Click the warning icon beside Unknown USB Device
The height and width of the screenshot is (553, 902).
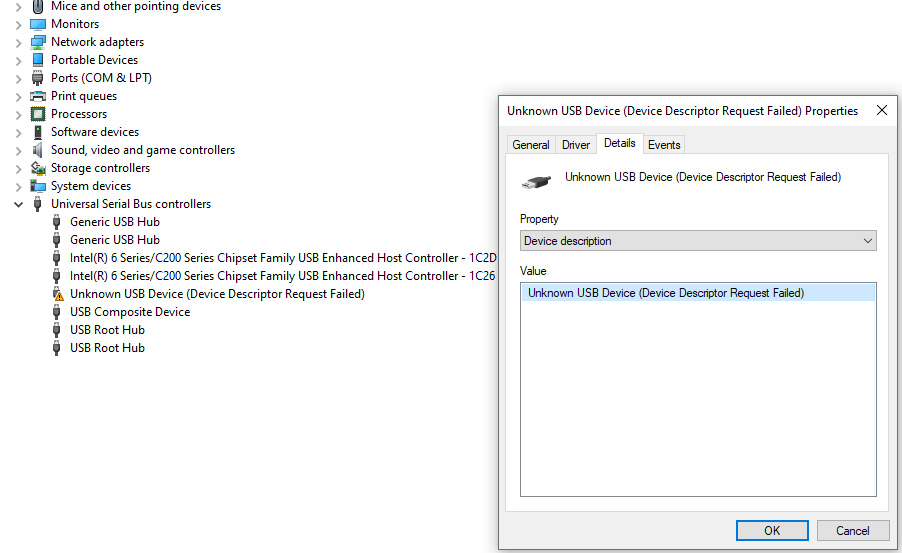click(x=58, y=294)
